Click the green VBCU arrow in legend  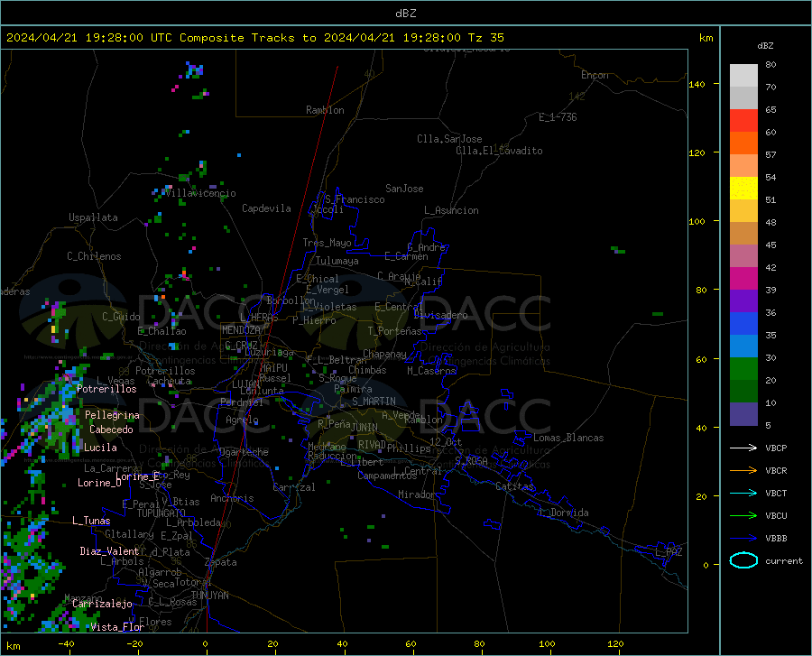743,516
